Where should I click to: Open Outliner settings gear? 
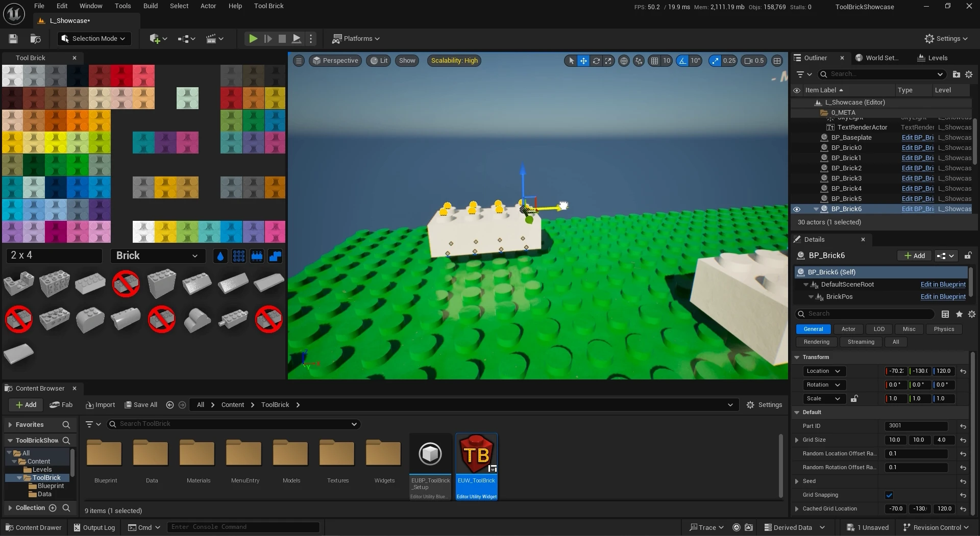(969, 74)
